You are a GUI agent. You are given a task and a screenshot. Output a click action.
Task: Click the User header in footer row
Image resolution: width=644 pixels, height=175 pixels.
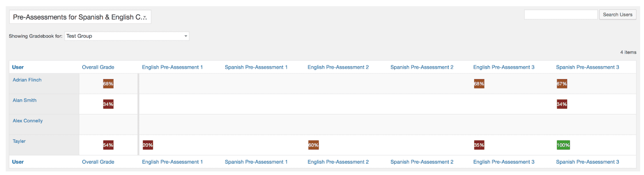tap(18, 162)
